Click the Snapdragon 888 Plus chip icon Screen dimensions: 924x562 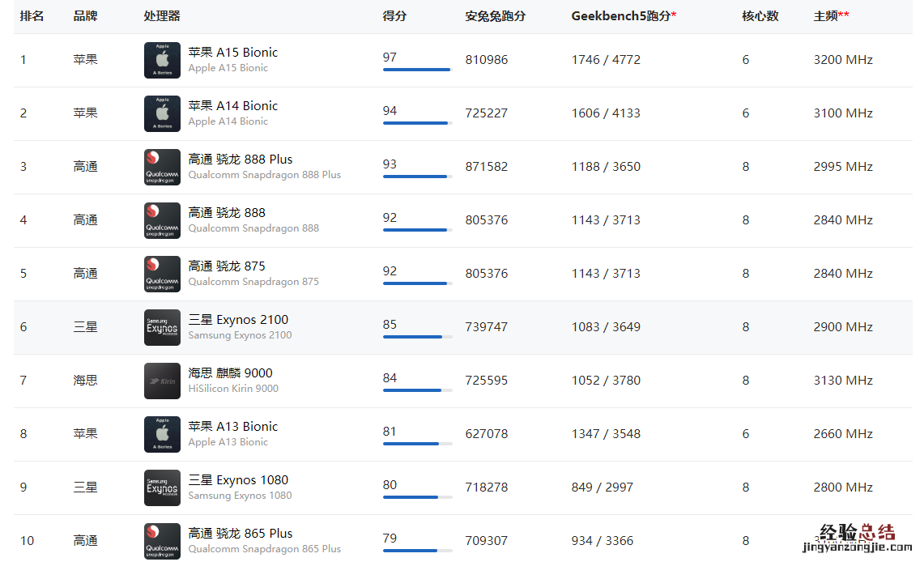pyautogui.click(x=162, y=167)
